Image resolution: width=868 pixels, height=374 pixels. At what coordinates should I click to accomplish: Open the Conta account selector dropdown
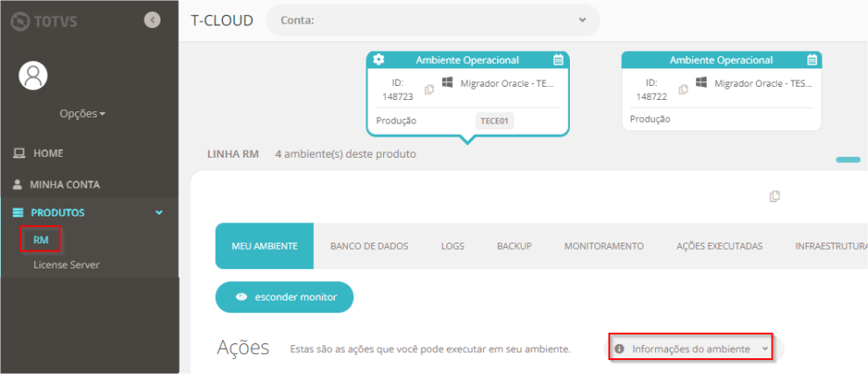coord(433,20)
